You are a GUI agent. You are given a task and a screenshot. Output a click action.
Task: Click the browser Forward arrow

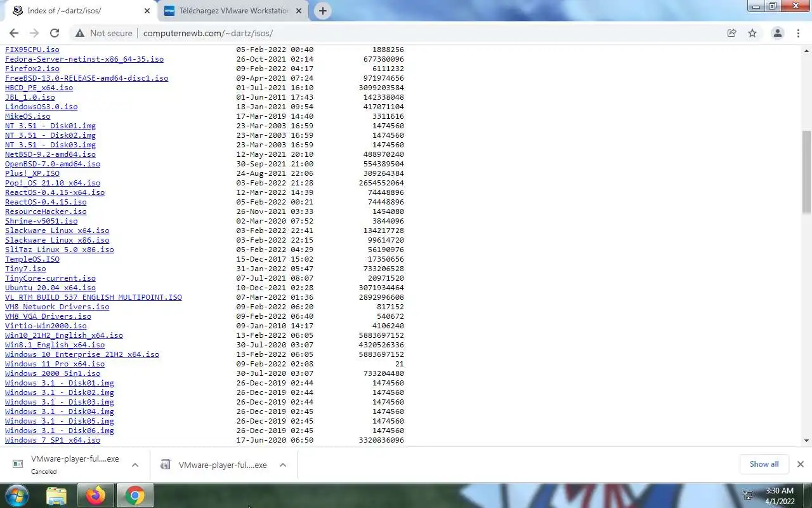click(34, 33)
